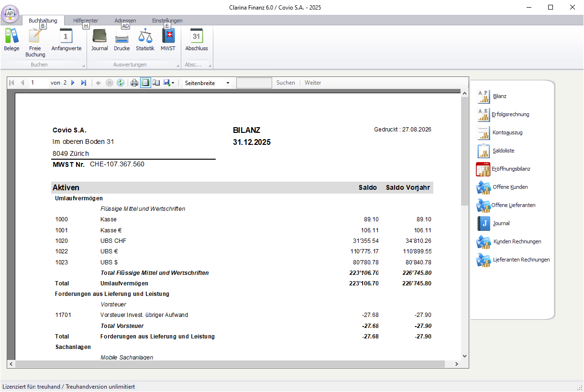Click the vertical scrollbar up arrow
Screen dimensions: 584x392
[464, 93]
